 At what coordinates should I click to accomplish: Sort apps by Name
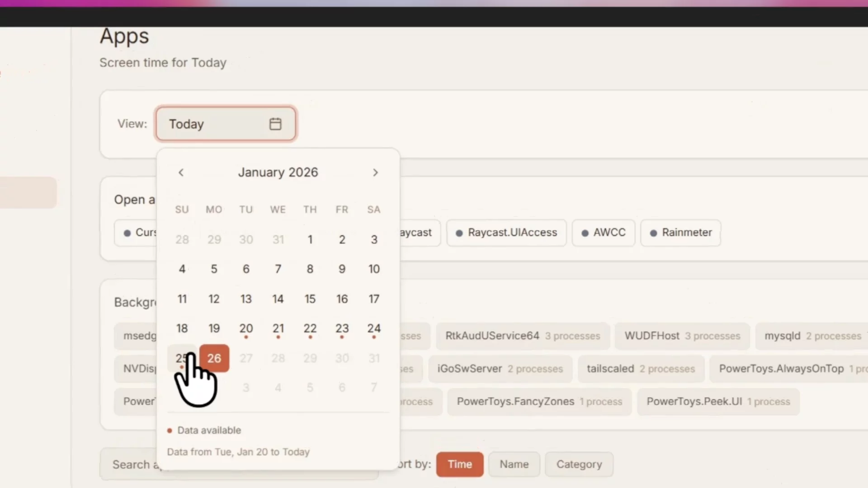pyautogui.click(x=514, y=464)
